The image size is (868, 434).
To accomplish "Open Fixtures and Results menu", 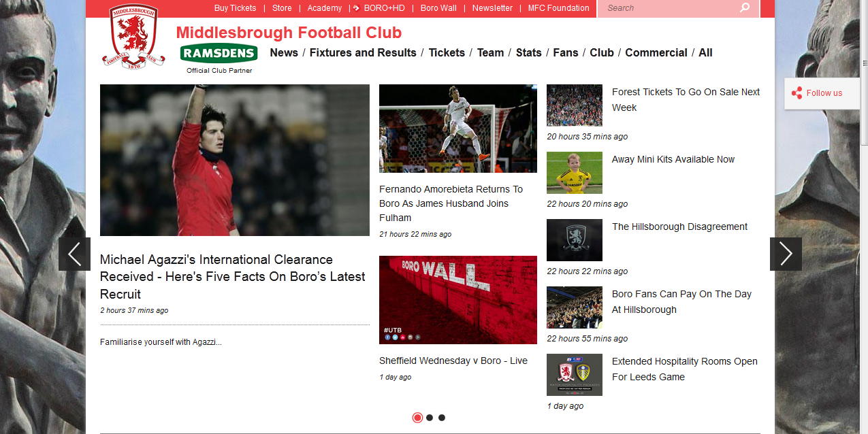I will click(x=363, y=53).
